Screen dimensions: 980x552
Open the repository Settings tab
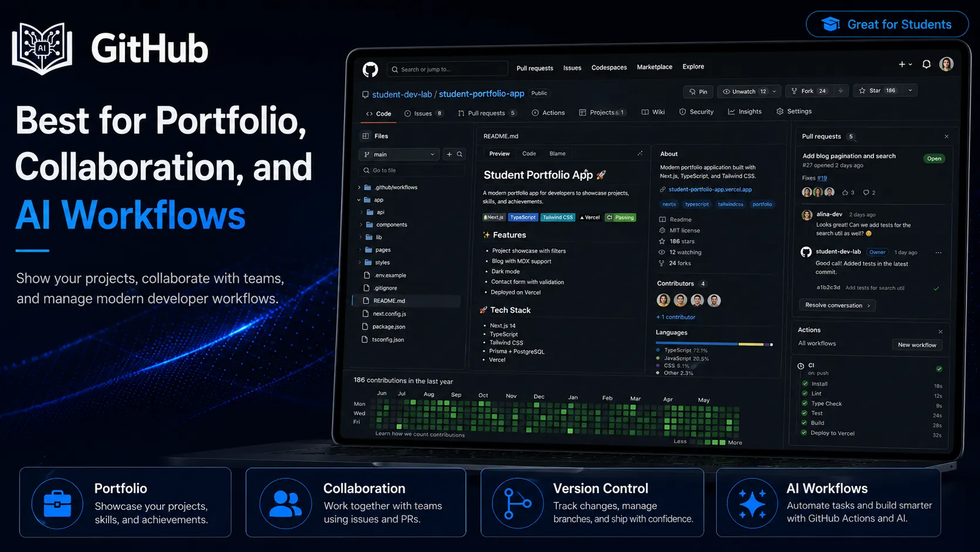point(794,111)
